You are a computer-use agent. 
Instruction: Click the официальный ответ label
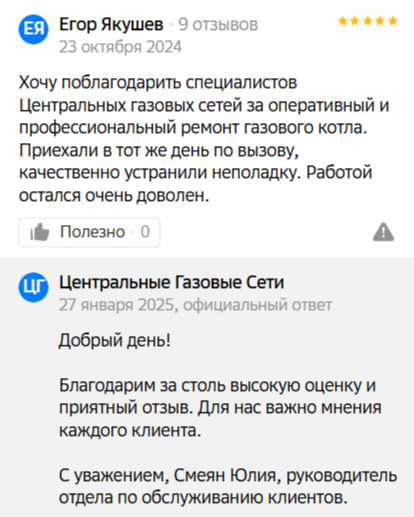(258, 305)
